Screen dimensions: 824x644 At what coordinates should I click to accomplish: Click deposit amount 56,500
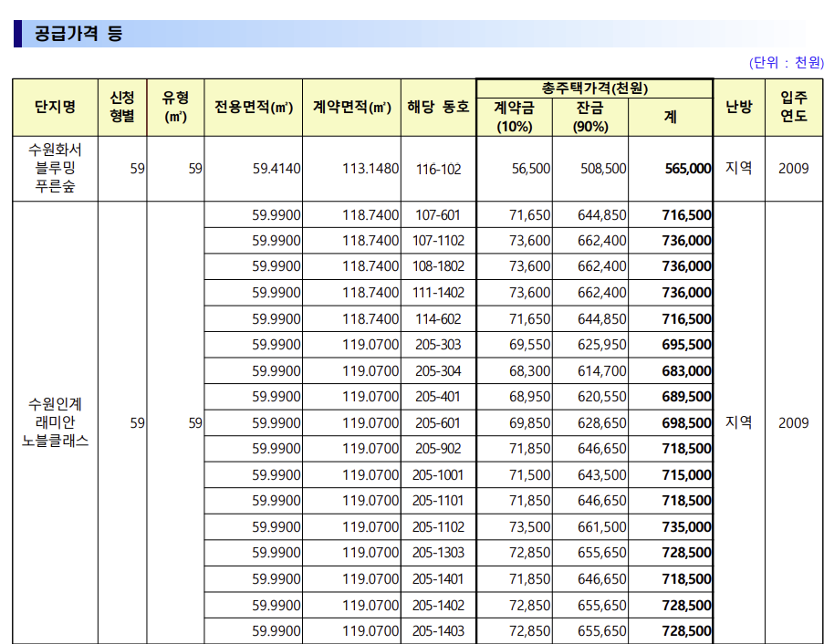531,169
